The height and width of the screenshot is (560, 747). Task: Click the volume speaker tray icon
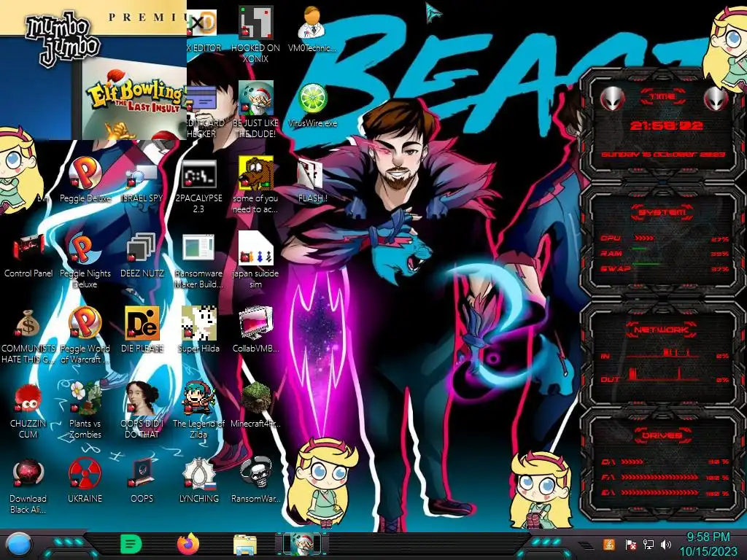(x=666, y=544)
